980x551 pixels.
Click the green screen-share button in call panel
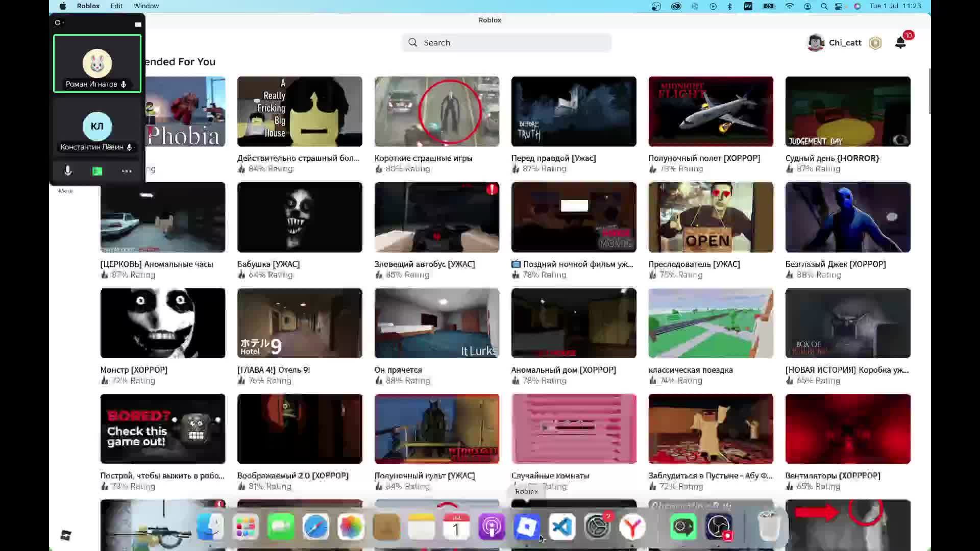tap(97, 171)
